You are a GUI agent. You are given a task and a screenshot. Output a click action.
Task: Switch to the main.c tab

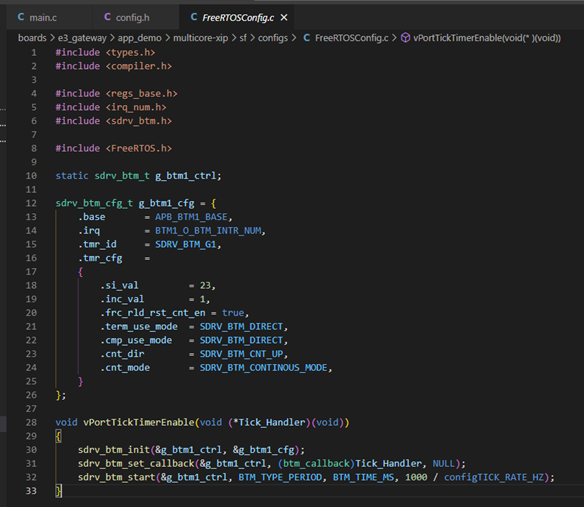[43, 18]
